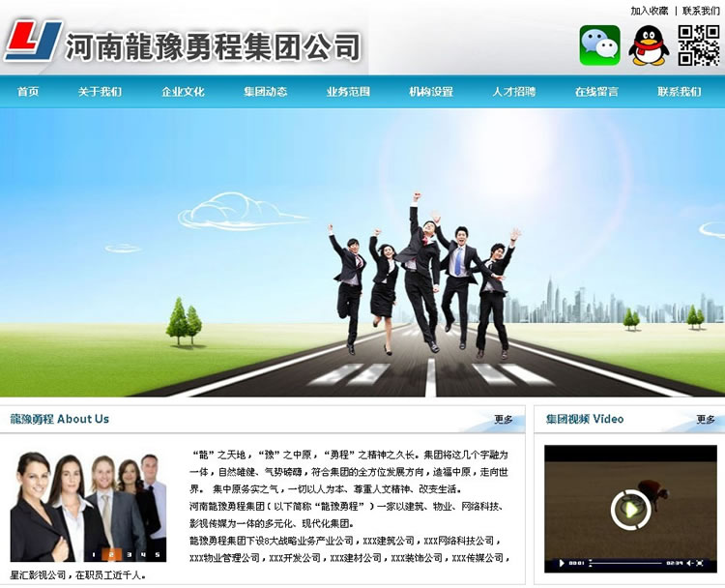This screenshot has height=588, width=725.
Task: Click the QR code image
Action: pyautogui.click(x=698, y=45)
